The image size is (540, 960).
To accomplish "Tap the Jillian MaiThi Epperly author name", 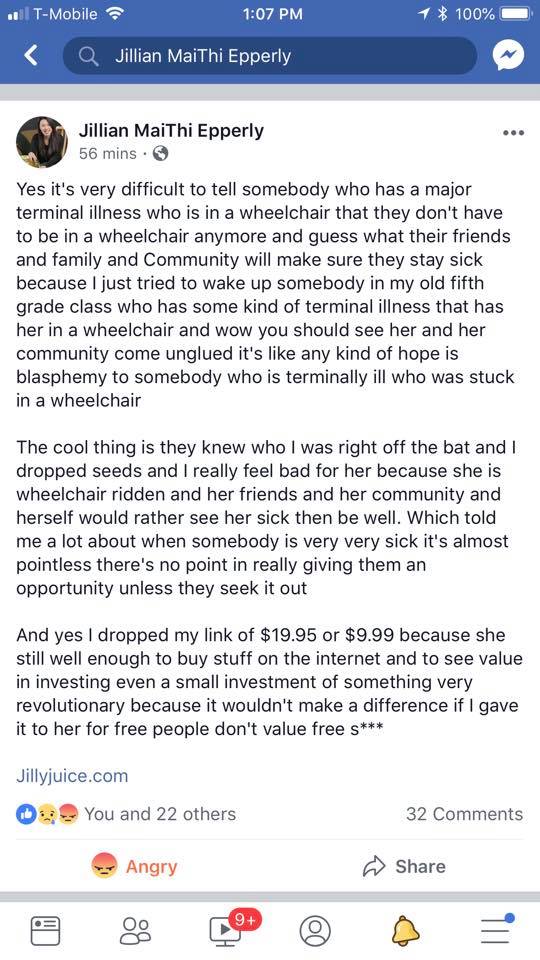I will (171, 130).
